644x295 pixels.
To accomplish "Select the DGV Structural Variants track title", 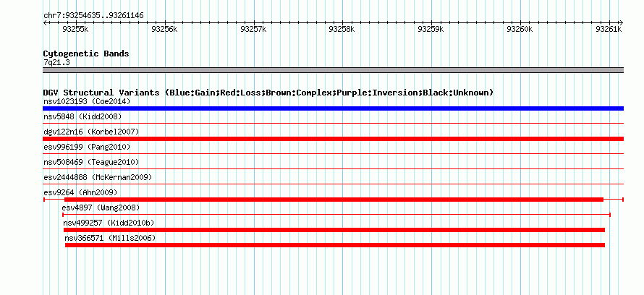I will (268, 93).
